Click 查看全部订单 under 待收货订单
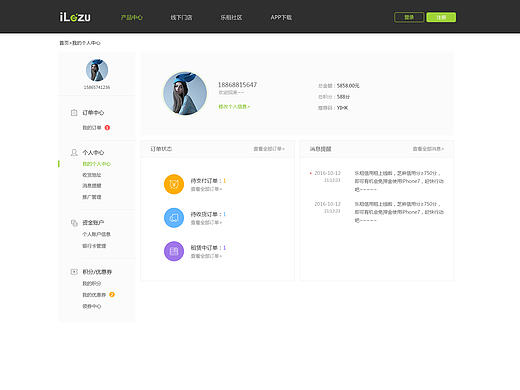This screenshot has width=520, height=390. (x=206, y=222)
